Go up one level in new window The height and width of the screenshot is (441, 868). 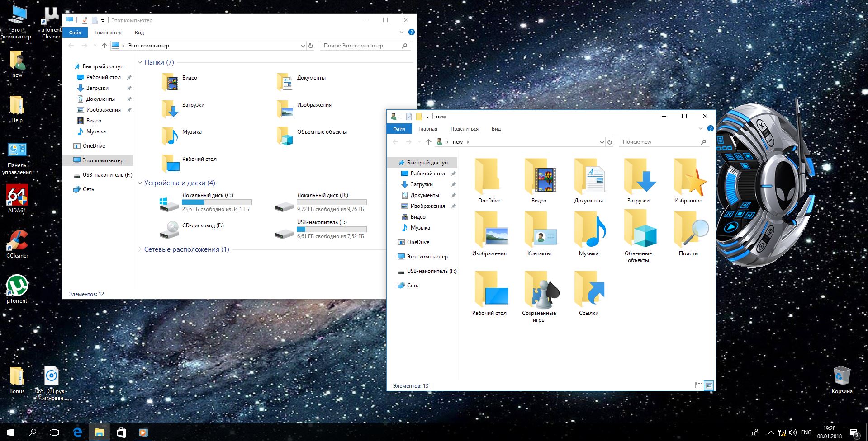pos(429,142)
